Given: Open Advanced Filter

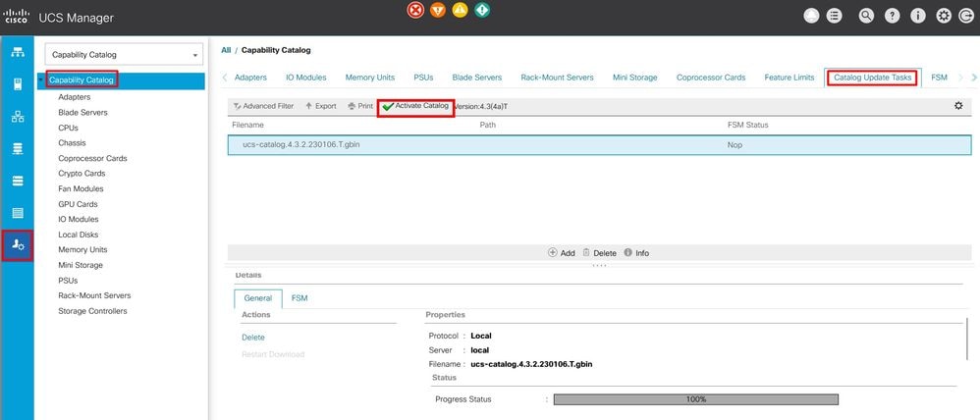Looking at the screenshot, I should coord(262,106).
